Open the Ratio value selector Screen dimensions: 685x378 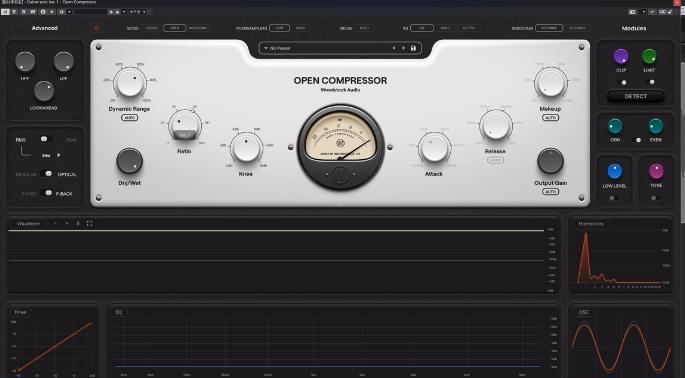coord(184,135)
